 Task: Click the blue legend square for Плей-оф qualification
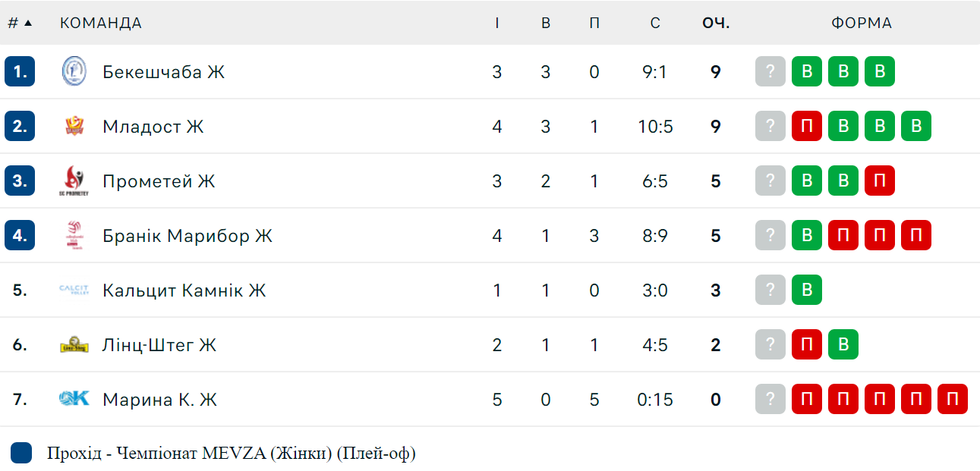(x=21, y=454)
